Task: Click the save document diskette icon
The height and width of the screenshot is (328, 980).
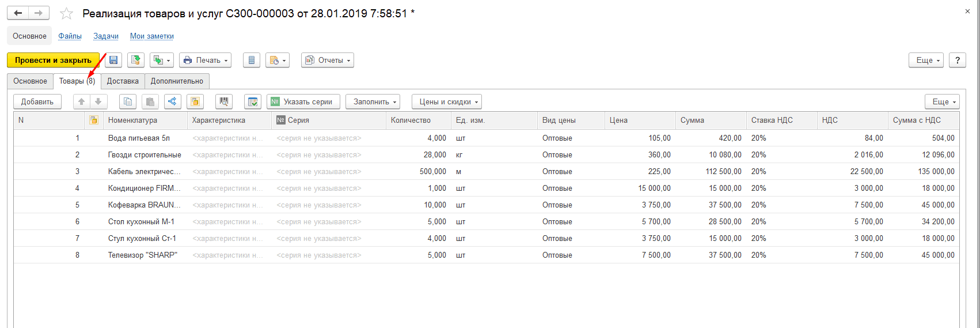Action: pos(113,60)
